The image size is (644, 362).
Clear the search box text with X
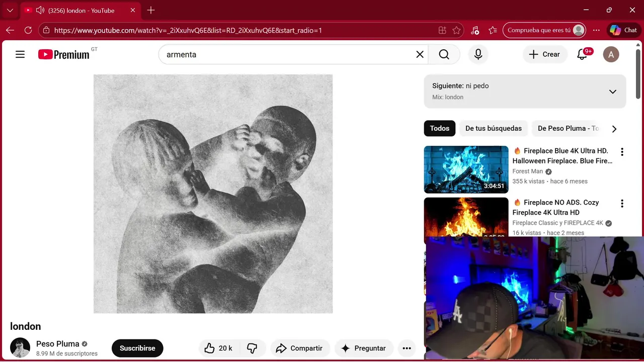coord(420,54)
